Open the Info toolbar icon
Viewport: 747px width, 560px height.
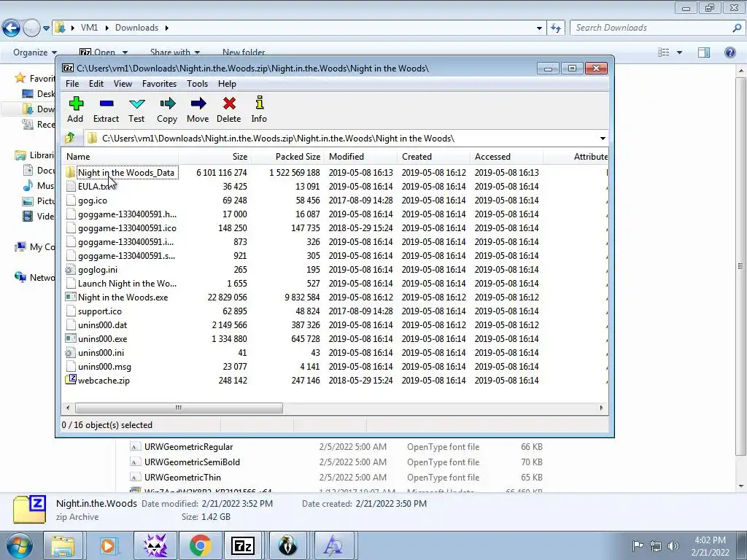coord(259,109)
